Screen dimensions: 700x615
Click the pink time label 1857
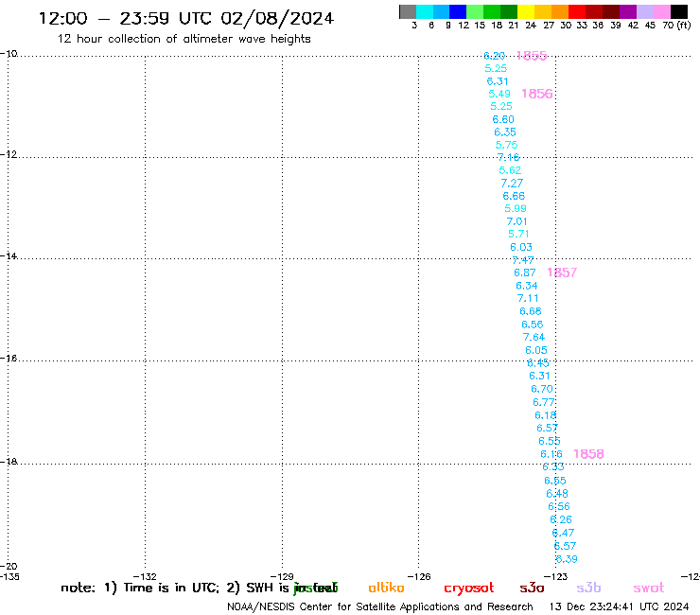click(562, 272)
